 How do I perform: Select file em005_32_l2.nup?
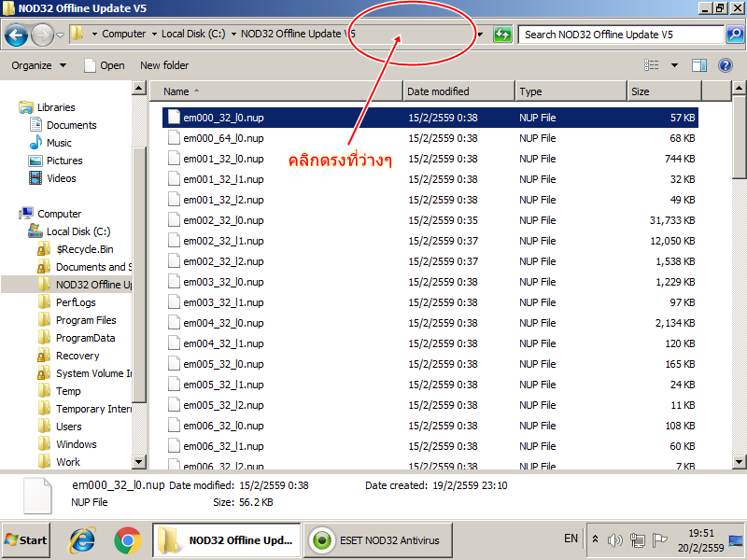(223, 405)
